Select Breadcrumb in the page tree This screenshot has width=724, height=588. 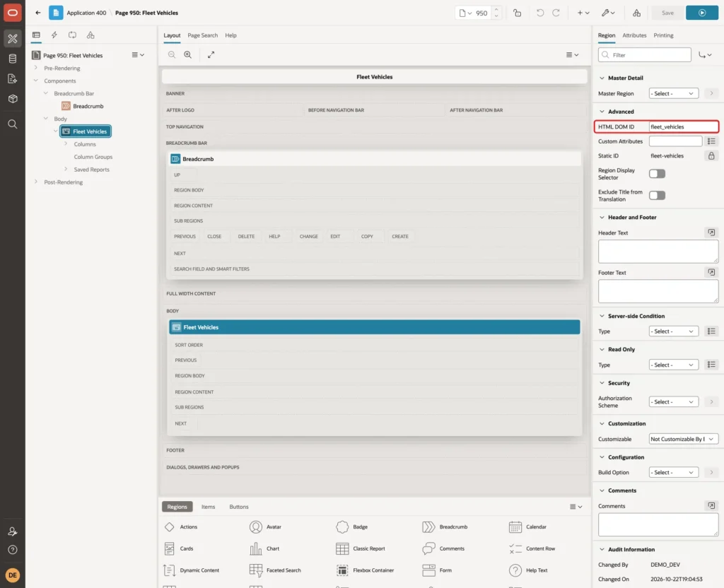point(88,106)
